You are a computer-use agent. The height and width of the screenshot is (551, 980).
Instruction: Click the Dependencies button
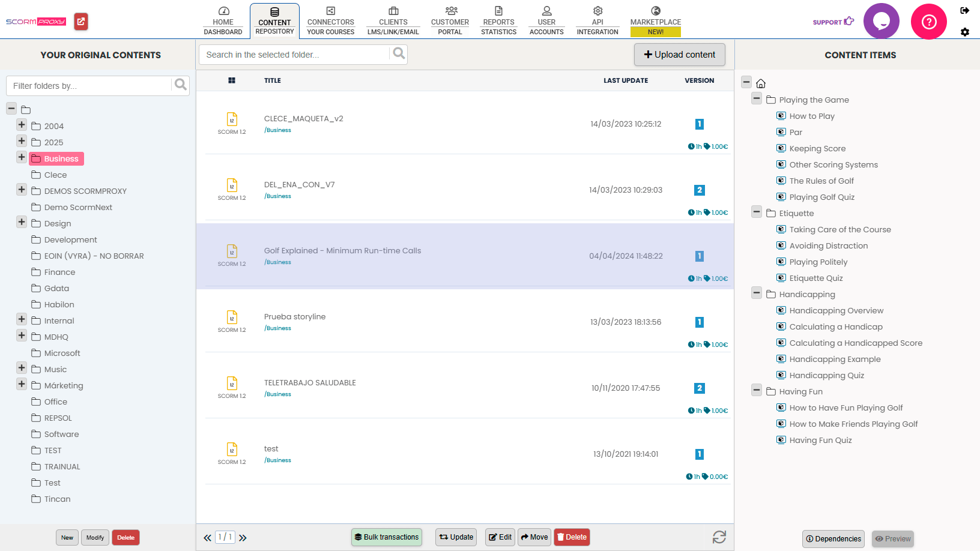[833, 539]
